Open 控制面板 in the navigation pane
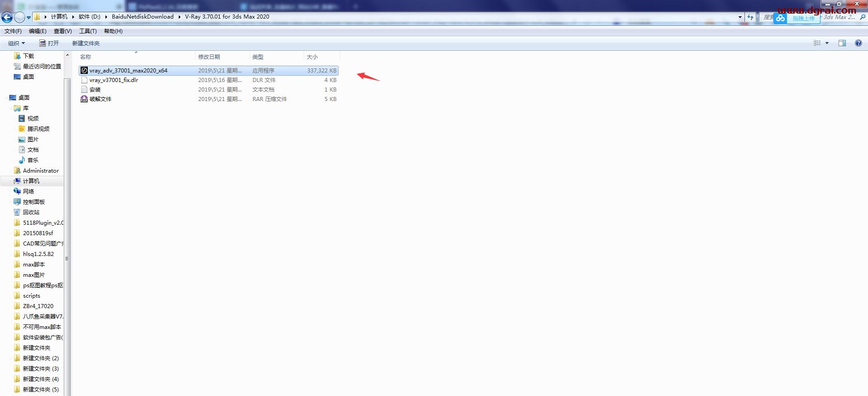868x396 pixels. [33, 202]
